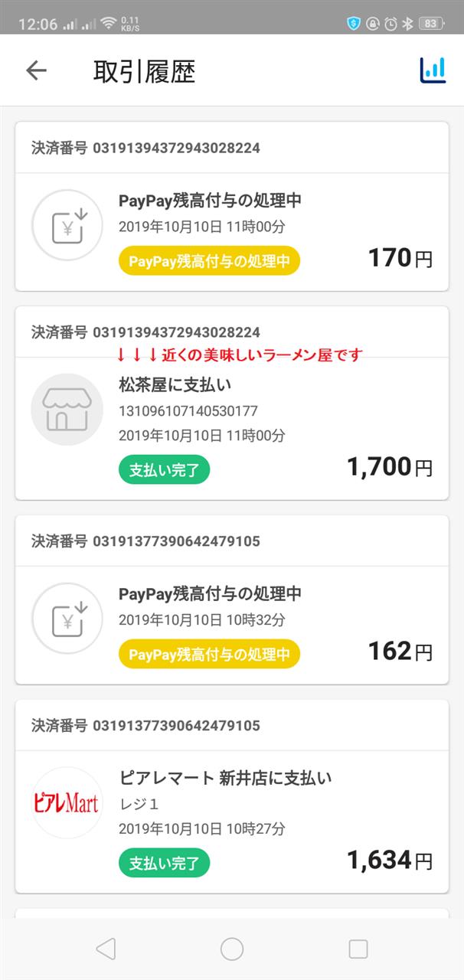Image resolution: width=464 pixels, height=980 pixels.
Task: Tap the Android home circle button
Action: coord(232,949)
